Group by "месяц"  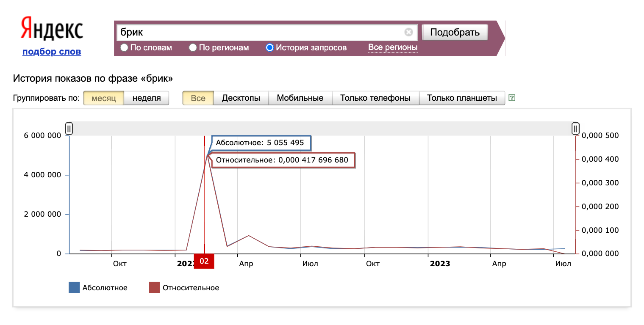coord(104,98)
